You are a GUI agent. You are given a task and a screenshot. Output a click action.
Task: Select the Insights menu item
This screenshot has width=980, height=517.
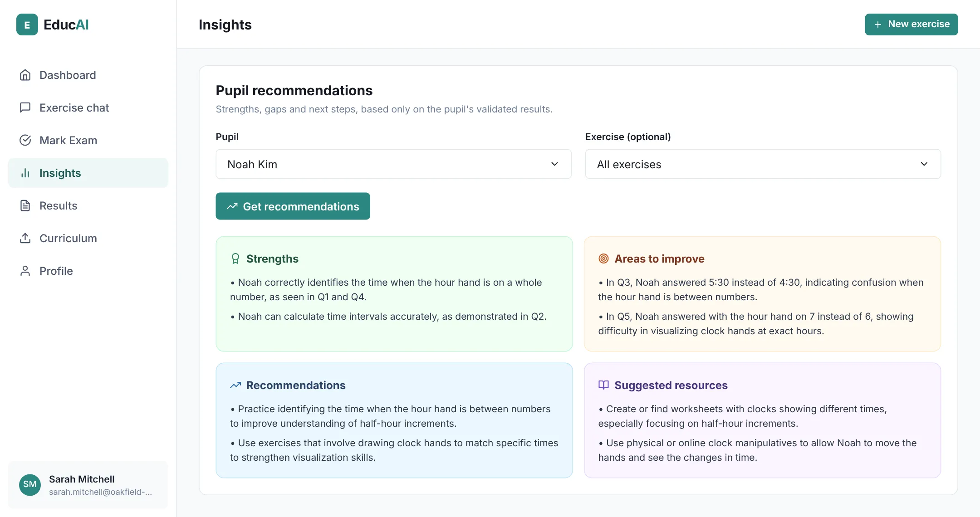(88, 173)
